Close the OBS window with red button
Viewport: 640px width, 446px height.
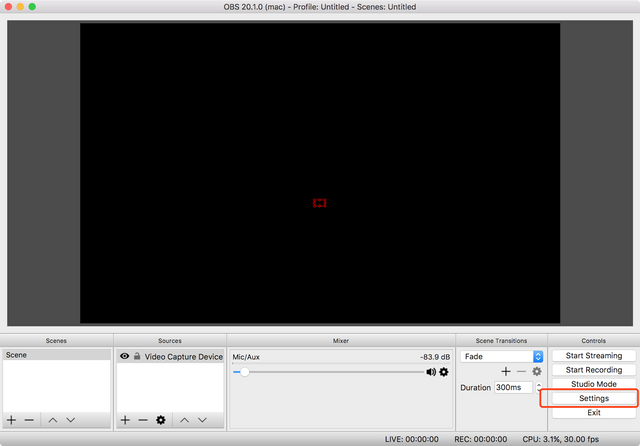[x=8, y=7]
